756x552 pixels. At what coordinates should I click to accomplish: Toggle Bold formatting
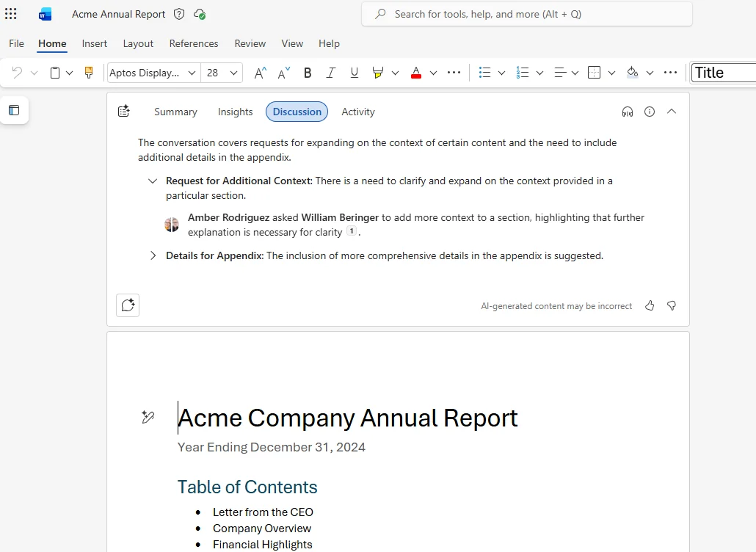(x=308, y=73)
